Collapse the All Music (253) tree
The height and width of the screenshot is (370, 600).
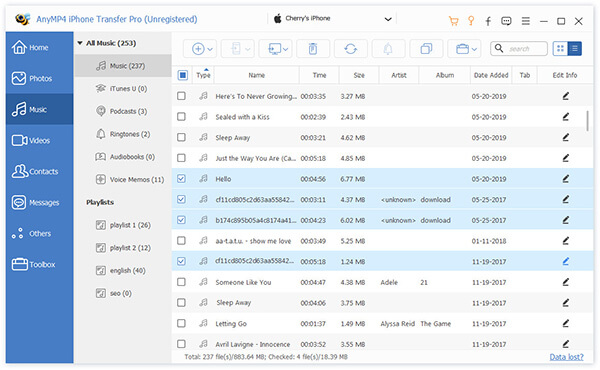(80, 43)
